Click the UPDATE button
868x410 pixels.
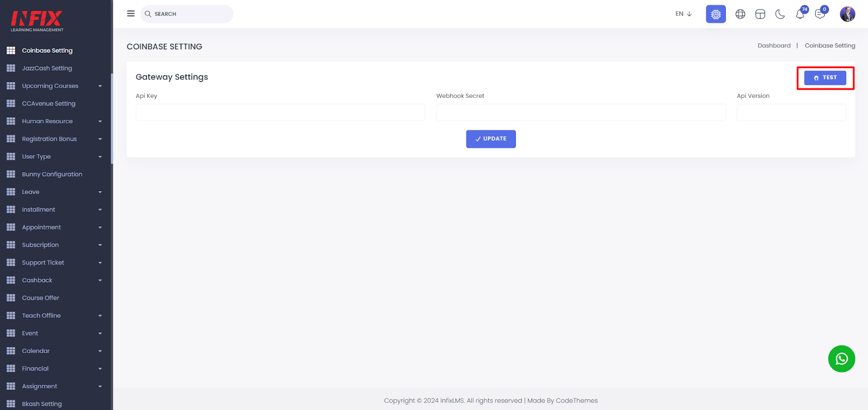coord(490,139)
